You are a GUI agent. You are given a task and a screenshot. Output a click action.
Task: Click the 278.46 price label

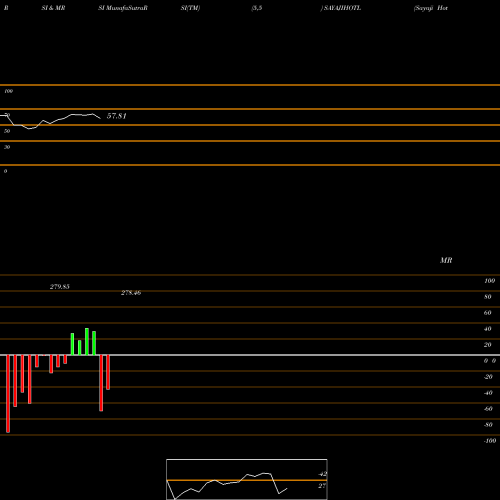131,293
